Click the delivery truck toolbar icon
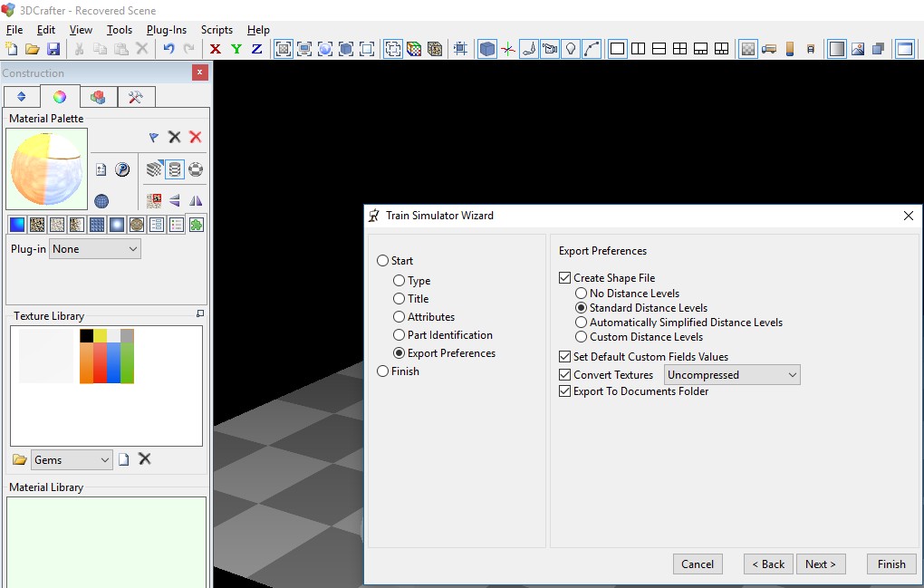This screenshot has width=924, height=588. pos(769,49)
